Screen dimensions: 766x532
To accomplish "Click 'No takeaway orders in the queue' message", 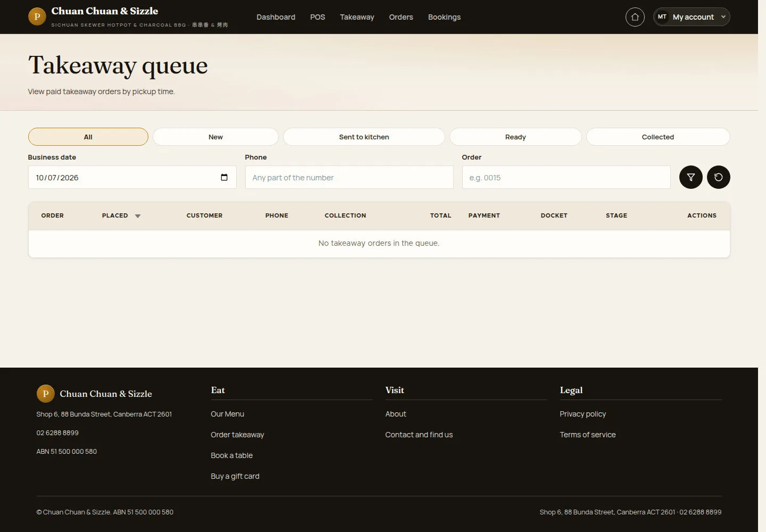I will click(x=379, y=243).
